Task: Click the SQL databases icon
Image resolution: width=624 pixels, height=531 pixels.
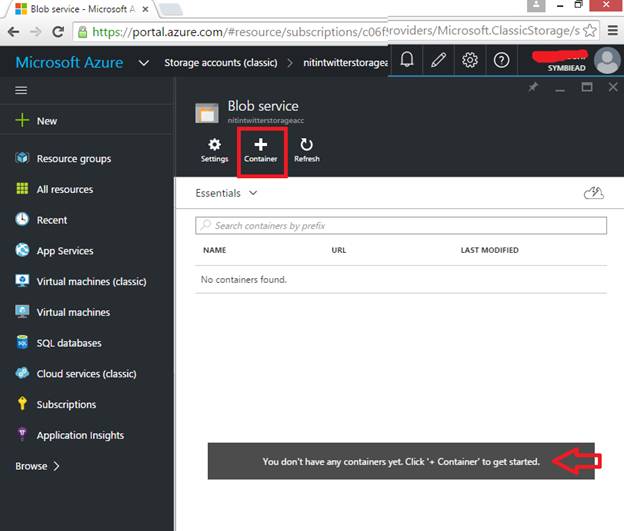Action: pyautogui.click(x=22, y=342)
